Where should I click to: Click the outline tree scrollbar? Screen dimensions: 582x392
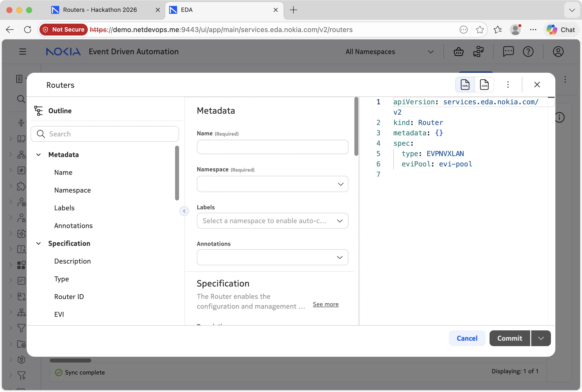pos(177,173)
